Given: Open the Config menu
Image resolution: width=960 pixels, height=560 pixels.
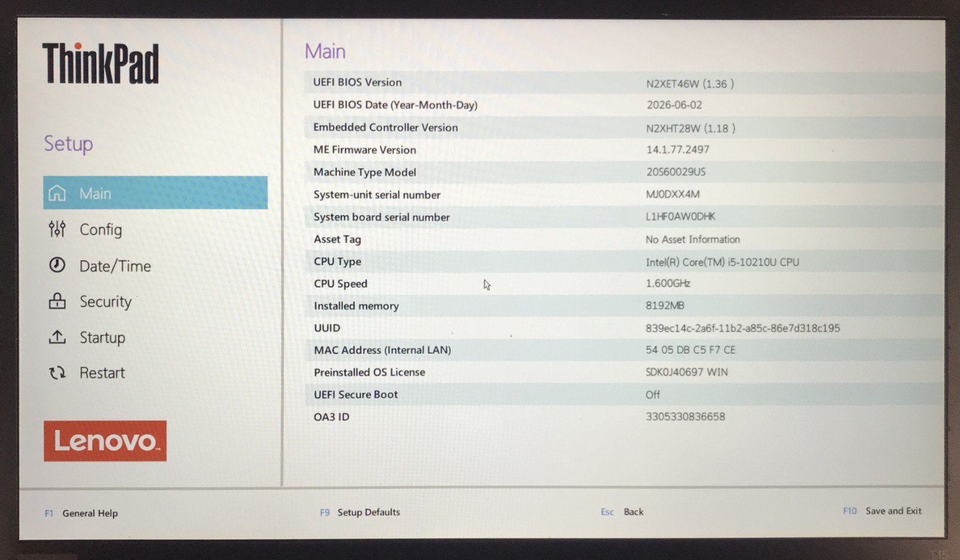Looking at the screenshot, I should pyautogui.click(x=100, y=230).
